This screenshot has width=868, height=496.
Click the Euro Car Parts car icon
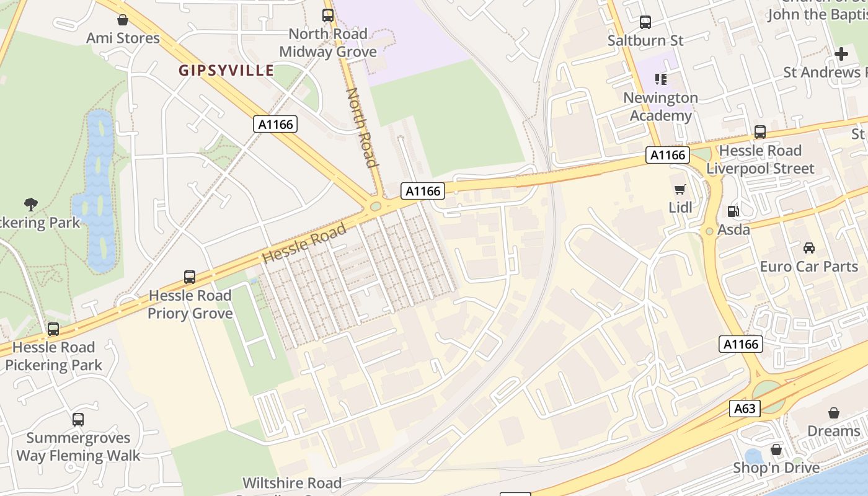[x=809, y=248]
